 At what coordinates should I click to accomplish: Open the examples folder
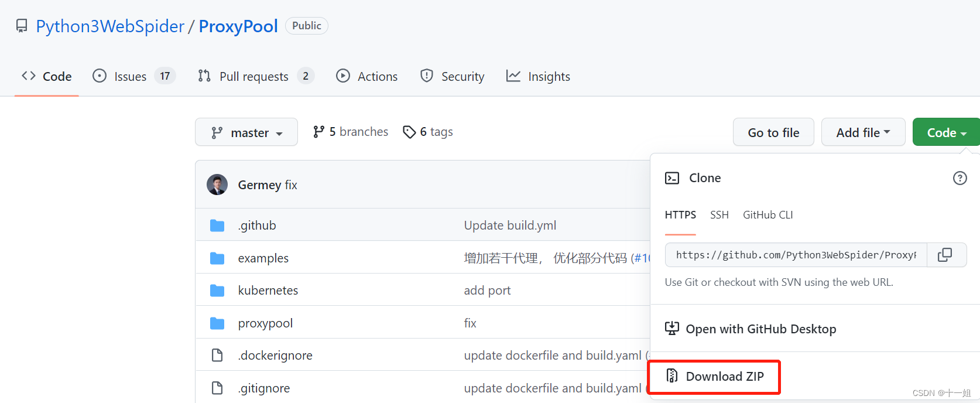[263, 258]
